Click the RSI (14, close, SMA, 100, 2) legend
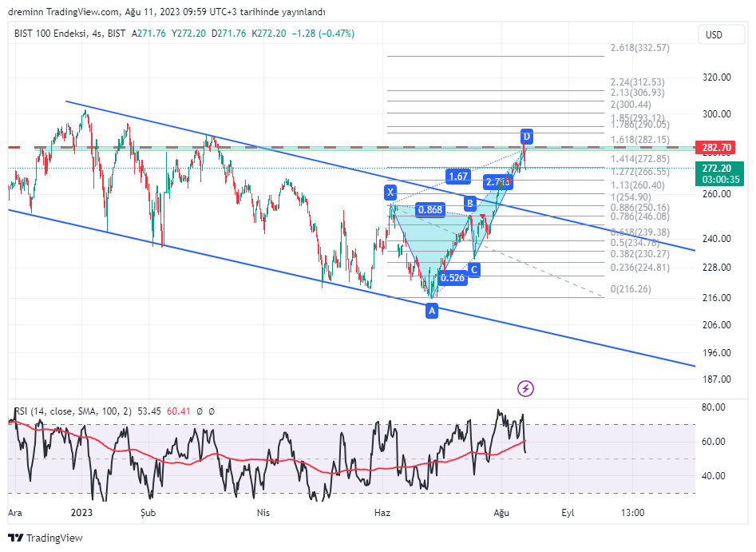Viewport: 756px width, 552px height. click(x=73, y=411)
